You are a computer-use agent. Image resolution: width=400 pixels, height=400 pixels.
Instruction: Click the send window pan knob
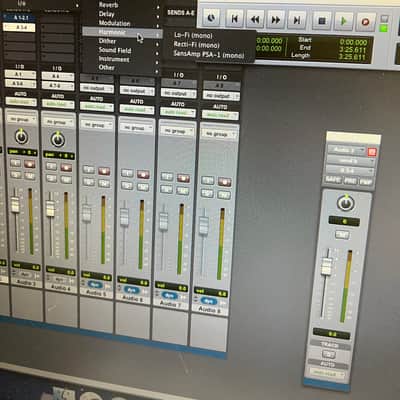(346, 203)
